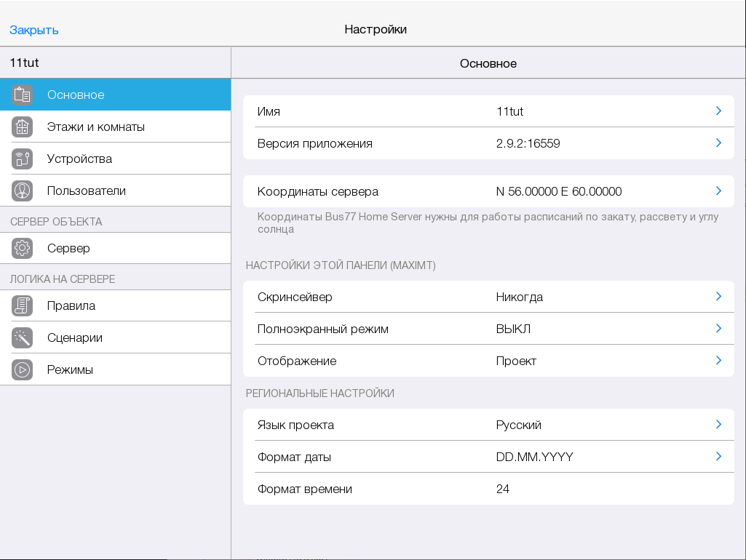
Task: Expand the Отображение row chevron
Action: 718,361
